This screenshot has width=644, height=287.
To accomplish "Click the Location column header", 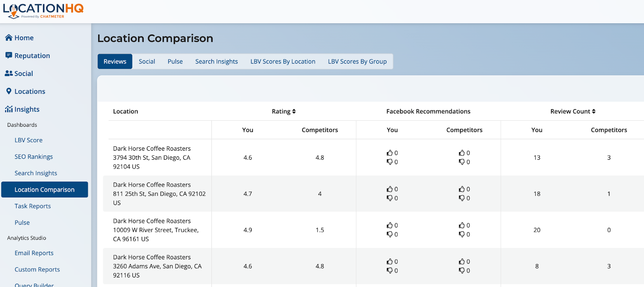I will pyautogui.click(x=126, y=111).
